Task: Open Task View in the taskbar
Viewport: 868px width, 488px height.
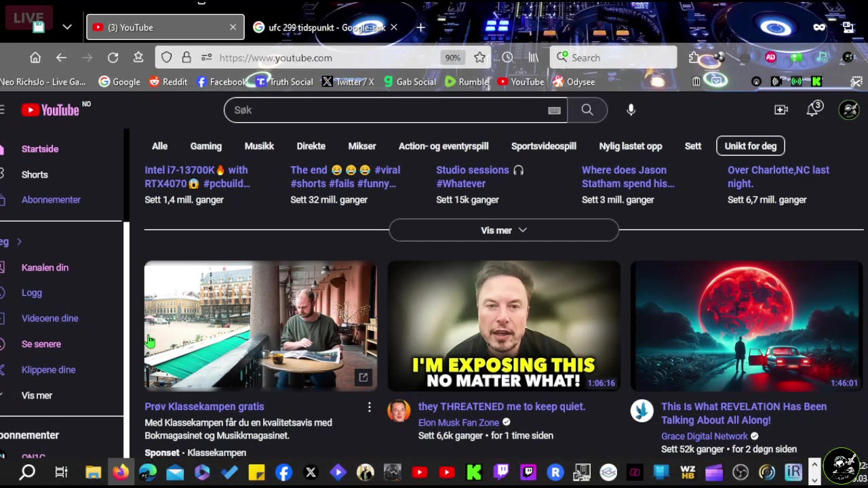Action: click(x=61, y=472)
